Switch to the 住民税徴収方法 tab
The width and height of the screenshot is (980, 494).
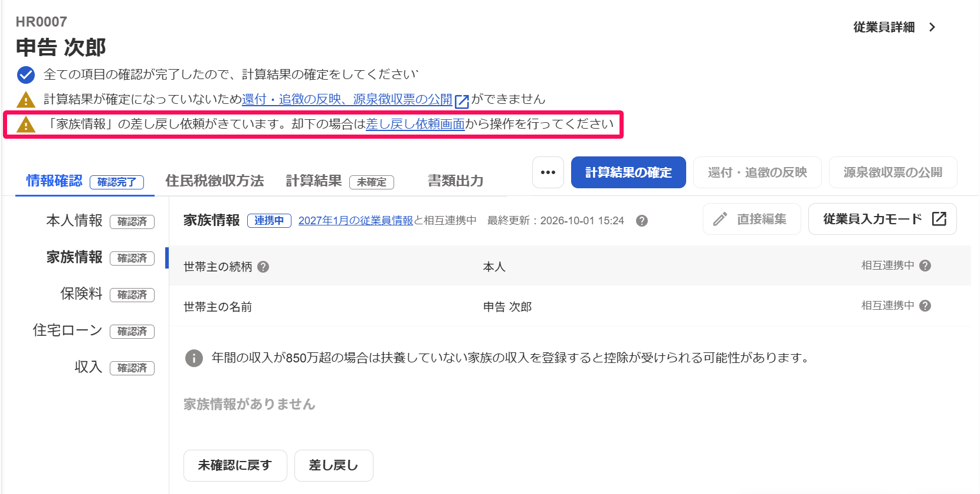(215, 181)
